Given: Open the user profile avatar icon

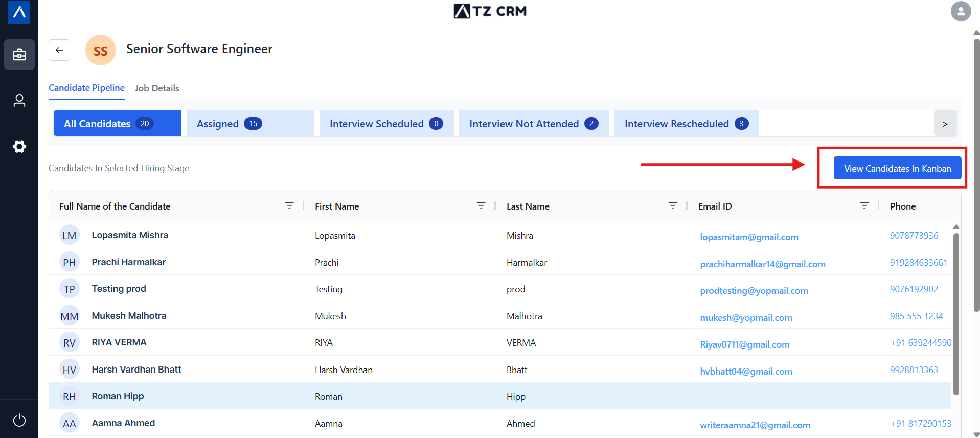Looking at the screenshot, I should tap(961, 11).
